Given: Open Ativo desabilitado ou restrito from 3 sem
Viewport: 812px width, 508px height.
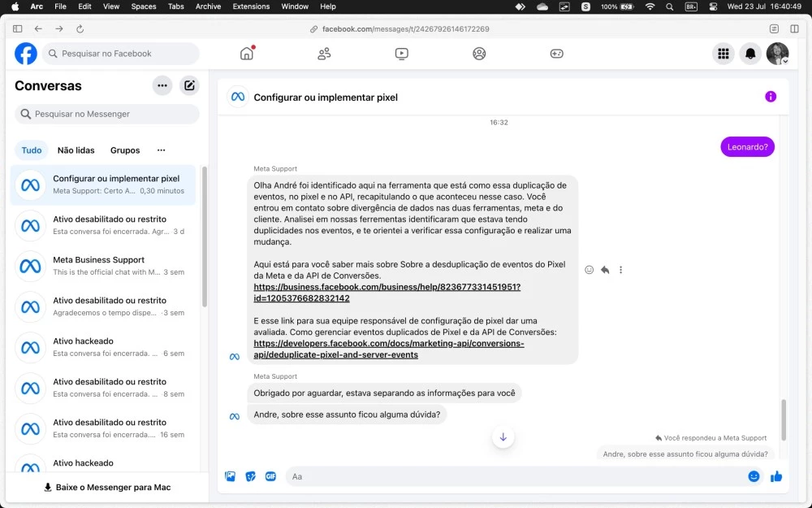Looking at the screenshot, I should (103, 306).
